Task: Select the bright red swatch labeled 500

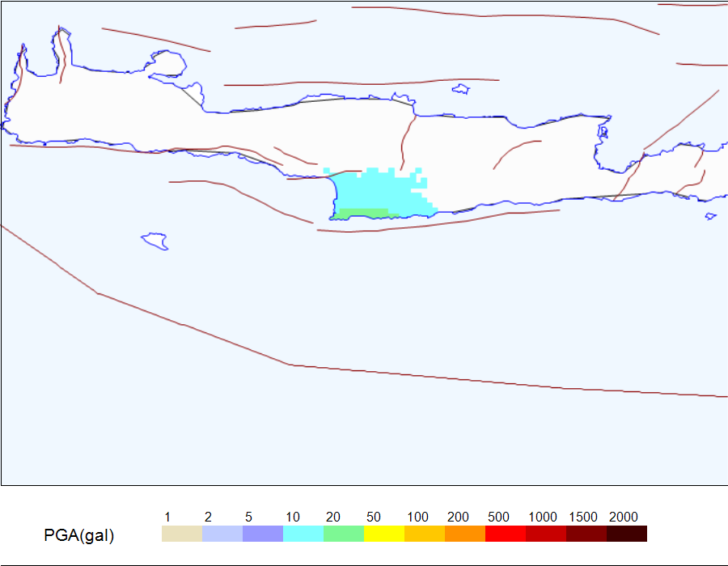Action: click(505, 534)
